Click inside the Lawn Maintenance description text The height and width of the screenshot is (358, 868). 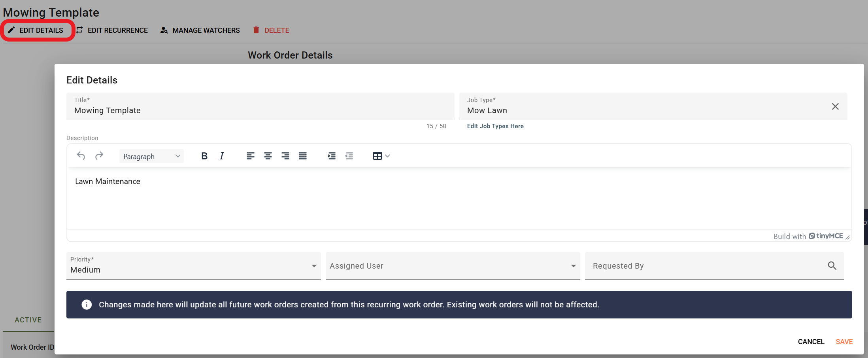(x=108, y=181)
